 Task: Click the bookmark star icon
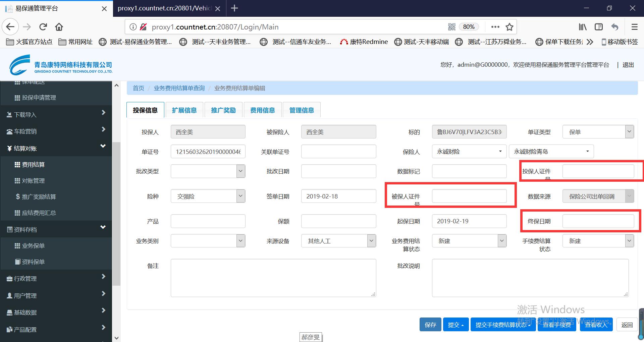(x=509, y=27)
